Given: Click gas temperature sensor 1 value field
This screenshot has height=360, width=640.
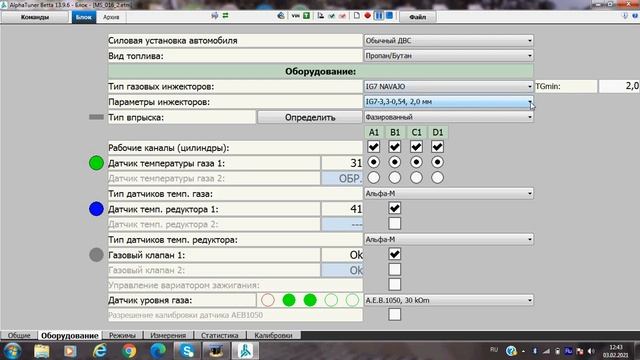Looking at the screenshot, I should pos(342,163).
